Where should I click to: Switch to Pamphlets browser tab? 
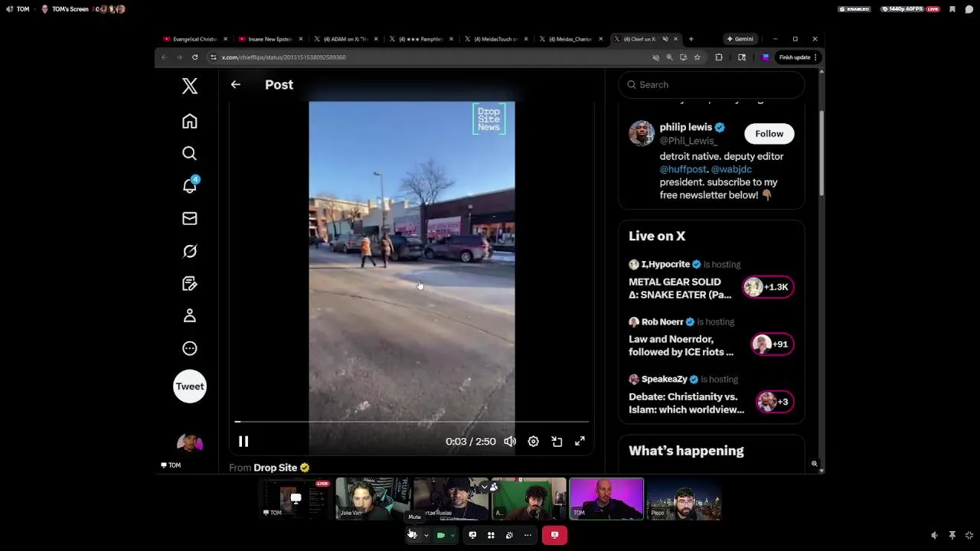click(x=420, y=39)
